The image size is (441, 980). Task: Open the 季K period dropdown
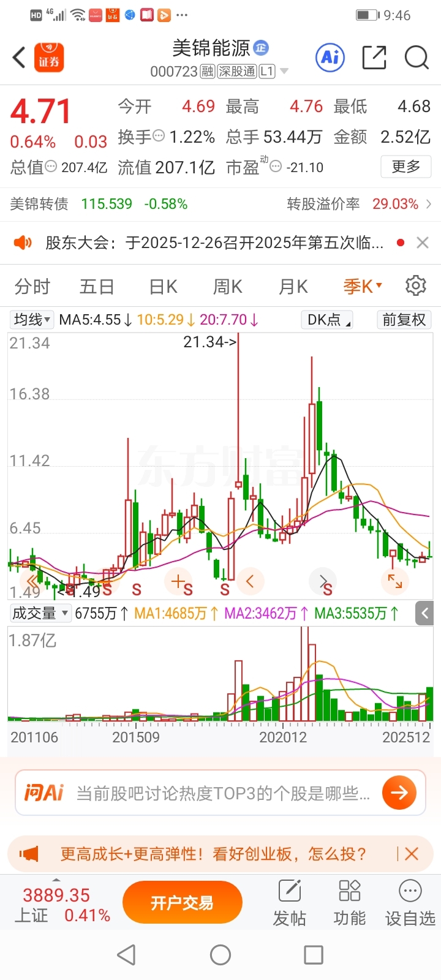[363, 286]
